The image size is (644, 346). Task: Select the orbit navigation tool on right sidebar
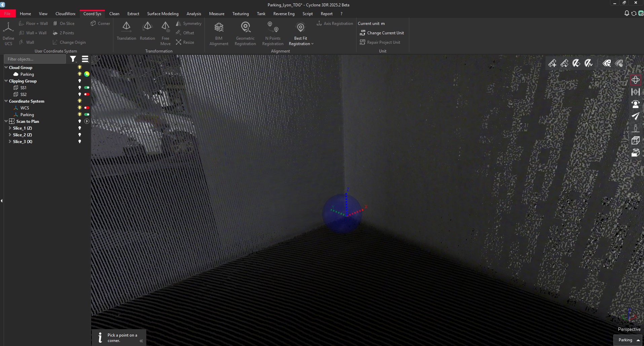point(636,80)
